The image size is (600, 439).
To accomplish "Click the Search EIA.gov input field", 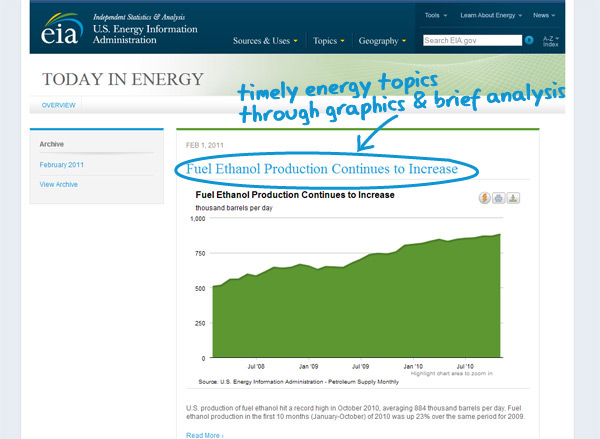I will (472, 40).
